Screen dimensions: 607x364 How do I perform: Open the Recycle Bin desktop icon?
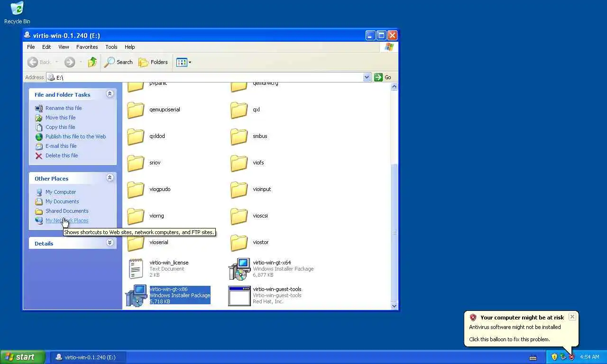click(17, 13)
